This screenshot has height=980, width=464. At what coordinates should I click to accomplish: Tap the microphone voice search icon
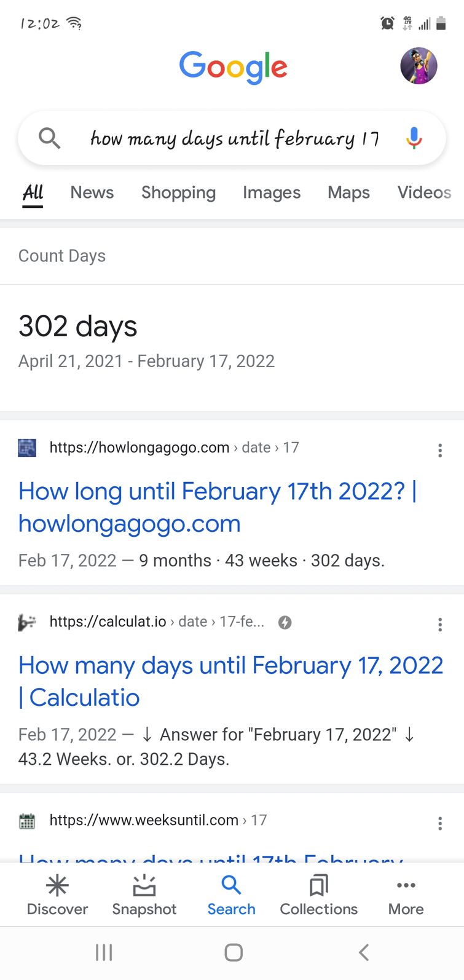tap(414, 138)
